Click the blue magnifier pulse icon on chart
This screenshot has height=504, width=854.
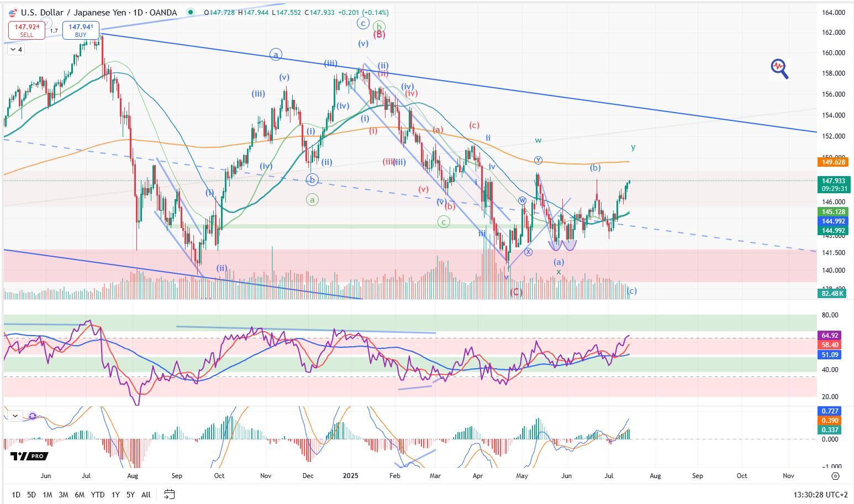779,68
